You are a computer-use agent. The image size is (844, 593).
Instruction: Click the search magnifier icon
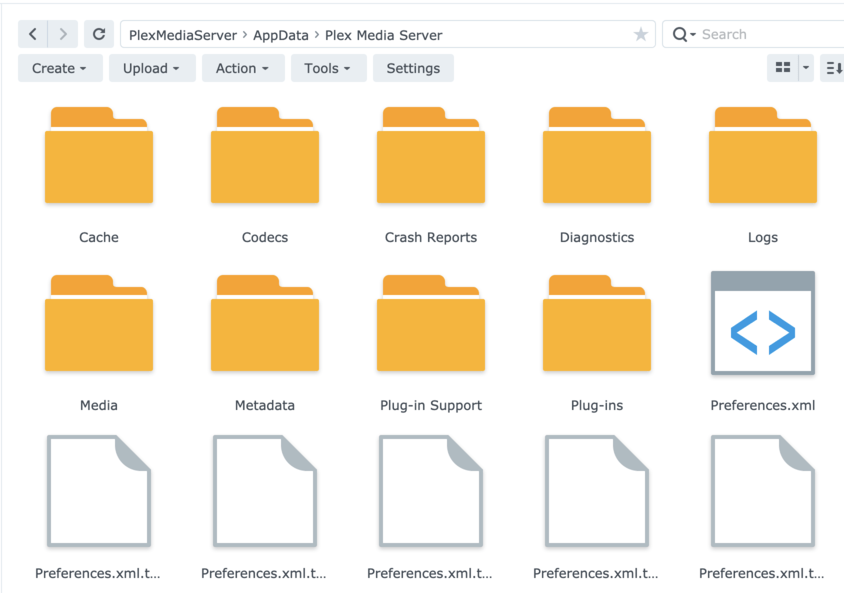click(680, 34)
